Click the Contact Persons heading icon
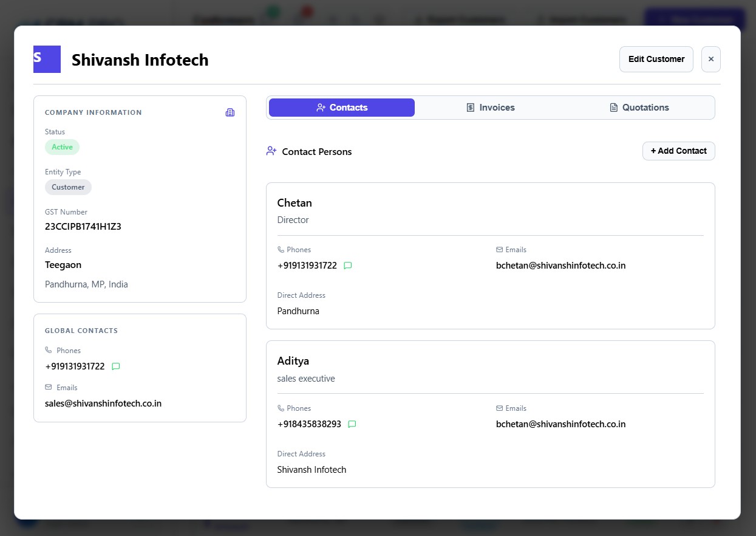Viewport: 756px width, 536px height. tap(271, 151)
